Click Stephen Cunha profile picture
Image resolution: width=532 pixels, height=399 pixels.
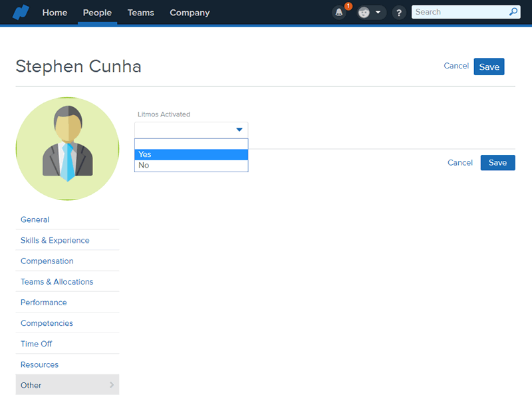click(x=68, y=148)
